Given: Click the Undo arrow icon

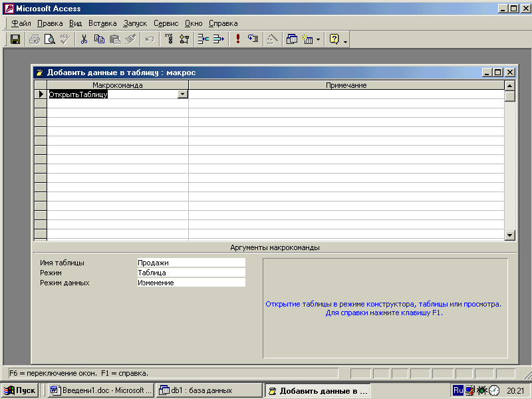Looking at the screenshot, I should pos(150,39).
